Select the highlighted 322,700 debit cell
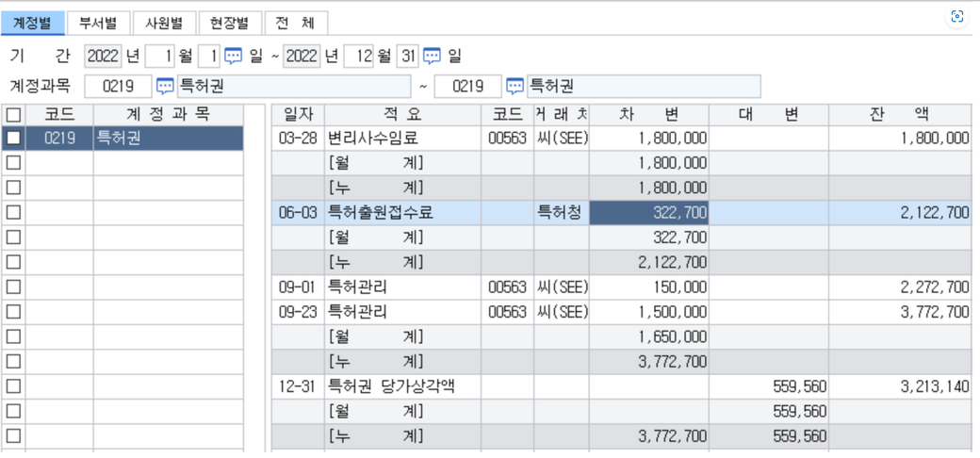The width and height of the screenshot is (980, 458). coord(649,212)
